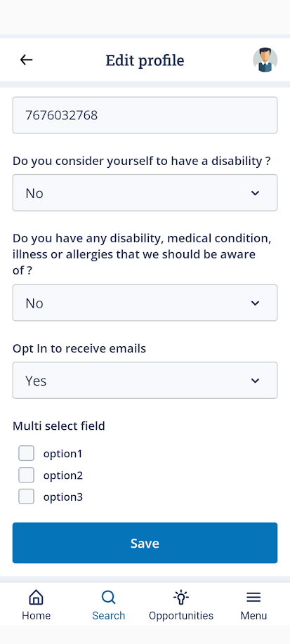Tap the Home house icon
The width and height of the screenshot is (290, 644).
tap(36, 597)
